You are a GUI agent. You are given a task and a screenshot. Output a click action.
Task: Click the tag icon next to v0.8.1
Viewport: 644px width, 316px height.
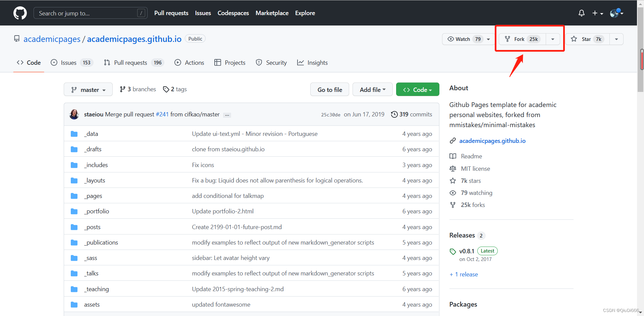[453, 251]
